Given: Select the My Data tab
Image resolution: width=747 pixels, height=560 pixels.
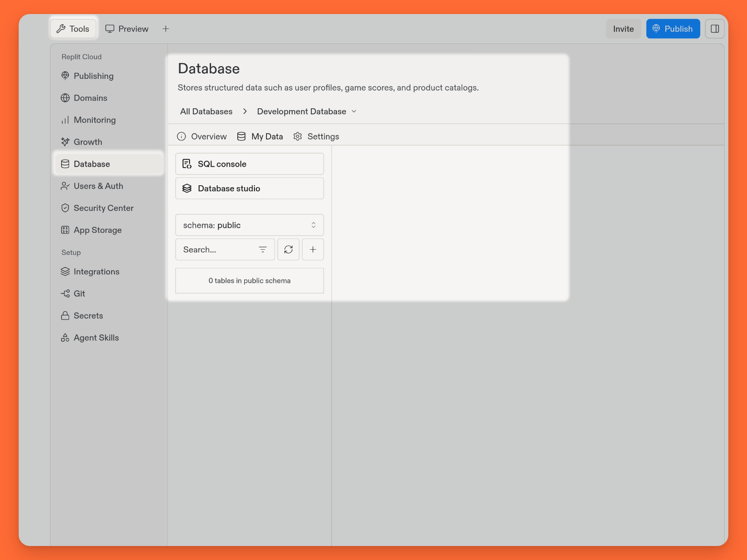Looking at the screenshot, I should click(260, 137).
